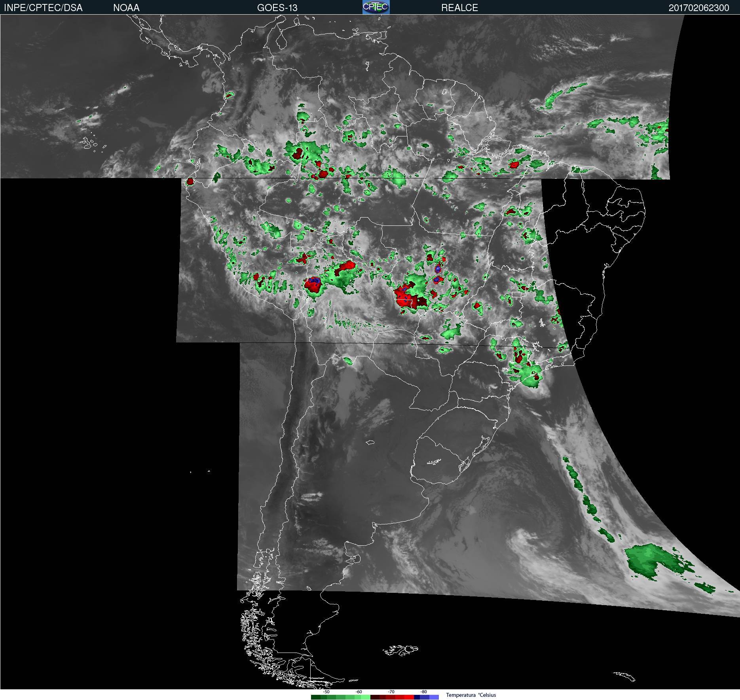This screenshot has height=700, width=740.
Task: Click the NOAA header label
Action: click(126, 8)
